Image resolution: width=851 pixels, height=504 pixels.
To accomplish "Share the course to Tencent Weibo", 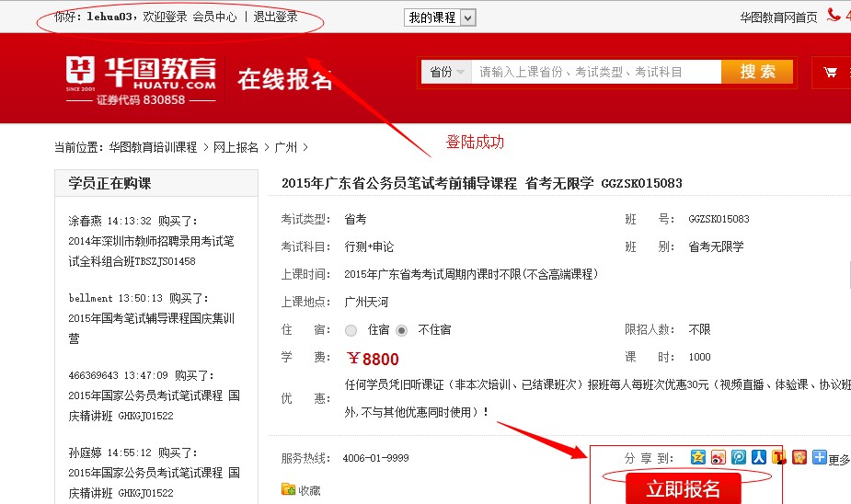I will (x=779, y=457).
